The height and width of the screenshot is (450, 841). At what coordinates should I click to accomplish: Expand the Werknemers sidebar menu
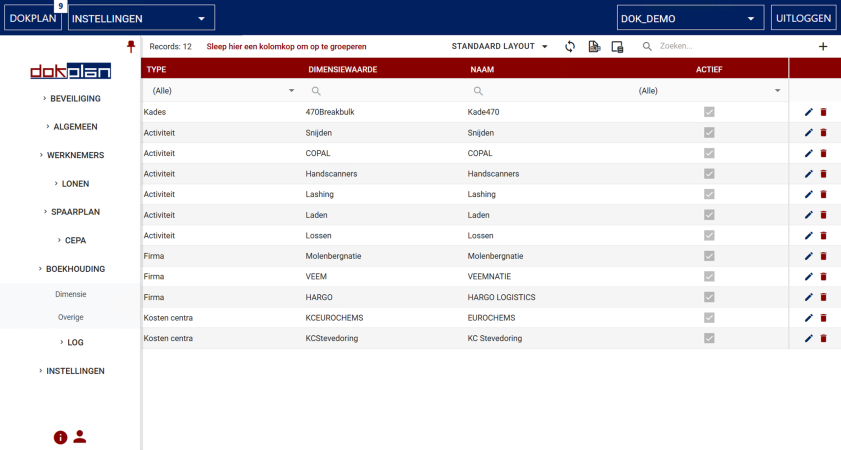[x=71, y=155]
